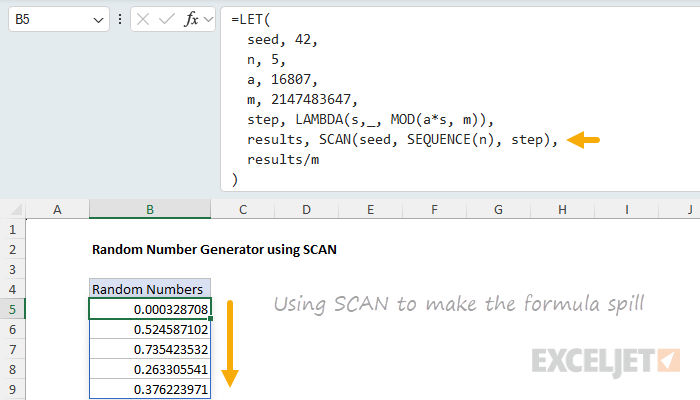Expand the dropdown next to fx

pyautogui.click(x=208, y=20)
